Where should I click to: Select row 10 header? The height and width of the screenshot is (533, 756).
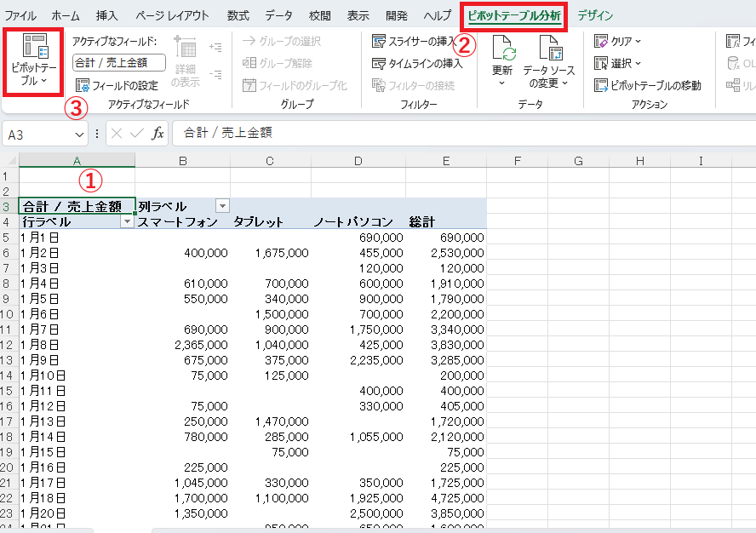(9, 314)
